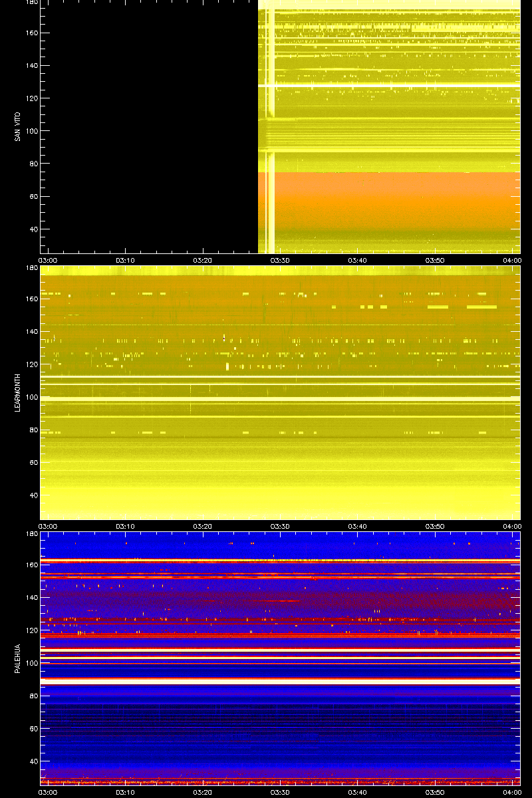Pick the 100 tick on Palehua axis
The width and height of the screenshot is (532, 798).
click(x=31, y=663)
